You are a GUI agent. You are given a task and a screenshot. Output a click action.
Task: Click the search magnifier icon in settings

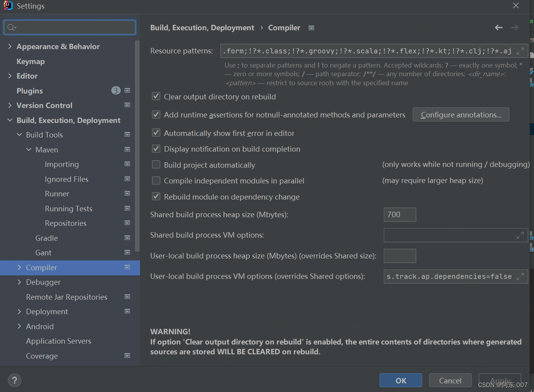11,27
